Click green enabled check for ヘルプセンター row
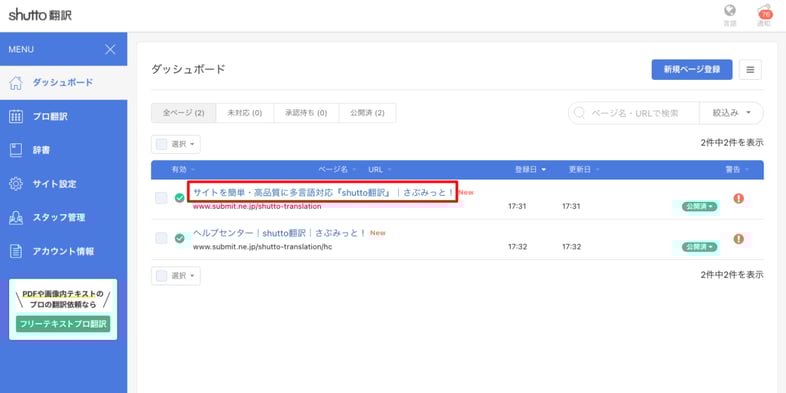Viewport: 786px width, 393px height. pos(179,239)
